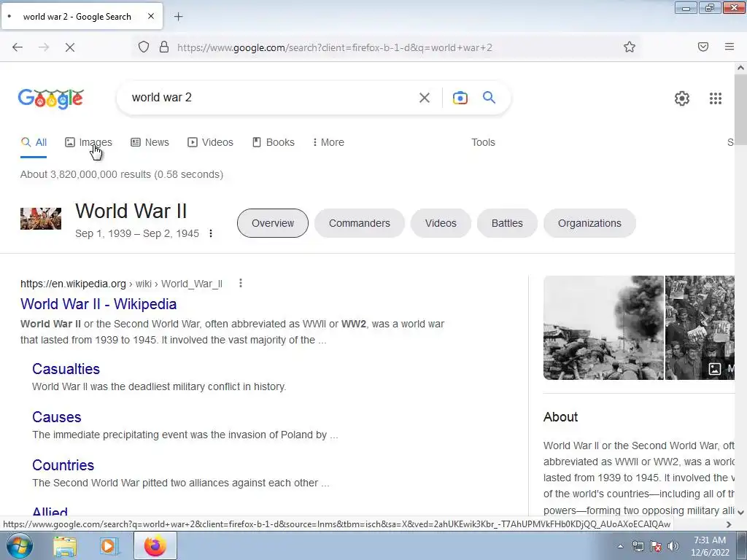
Task: Switch to the News search tab
Action: (x=150, y=142)
